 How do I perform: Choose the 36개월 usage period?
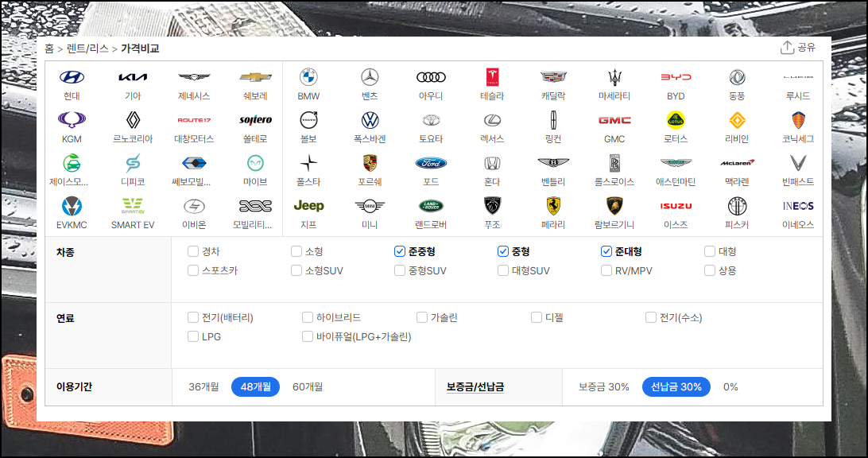[x=203, y=386]
